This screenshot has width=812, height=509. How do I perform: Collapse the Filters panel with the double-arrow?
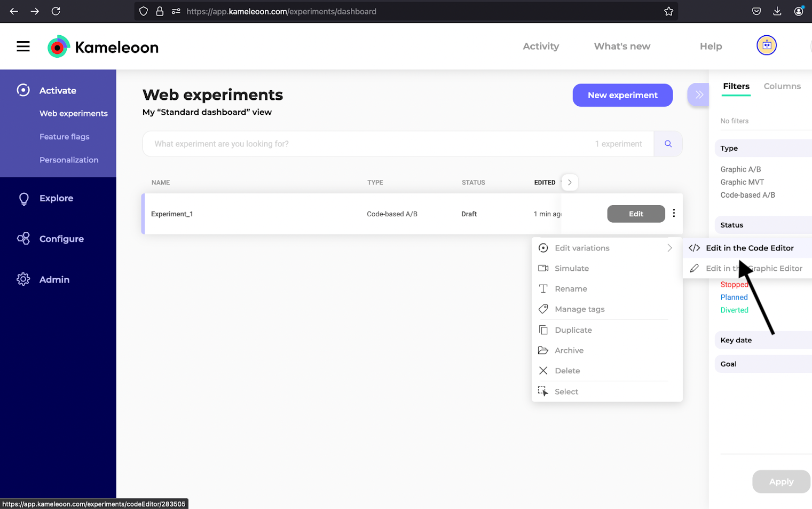tap(698, 94)
